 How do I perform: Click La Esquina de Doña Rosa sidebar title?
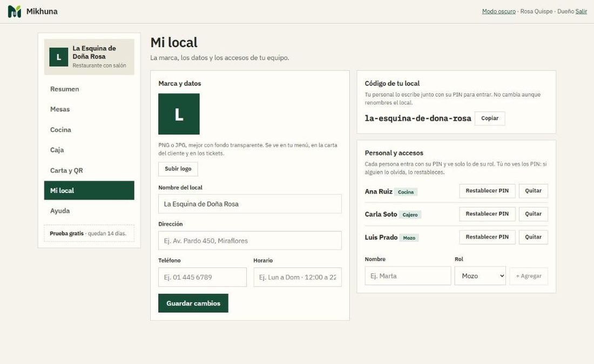(94, 52)
